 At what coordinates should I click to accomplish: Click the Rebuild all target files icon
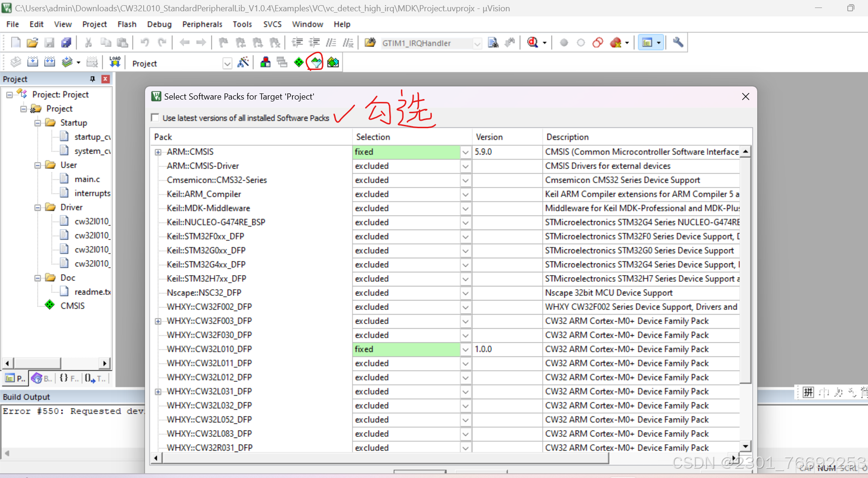pos(50,62)
